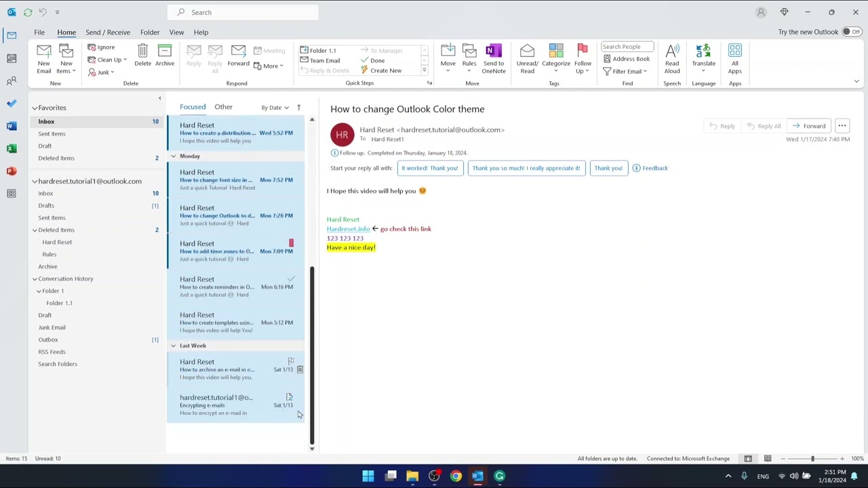Open the Help ribbon tab
The height and width of the screenshot is (488, 868).
(201, 32)
